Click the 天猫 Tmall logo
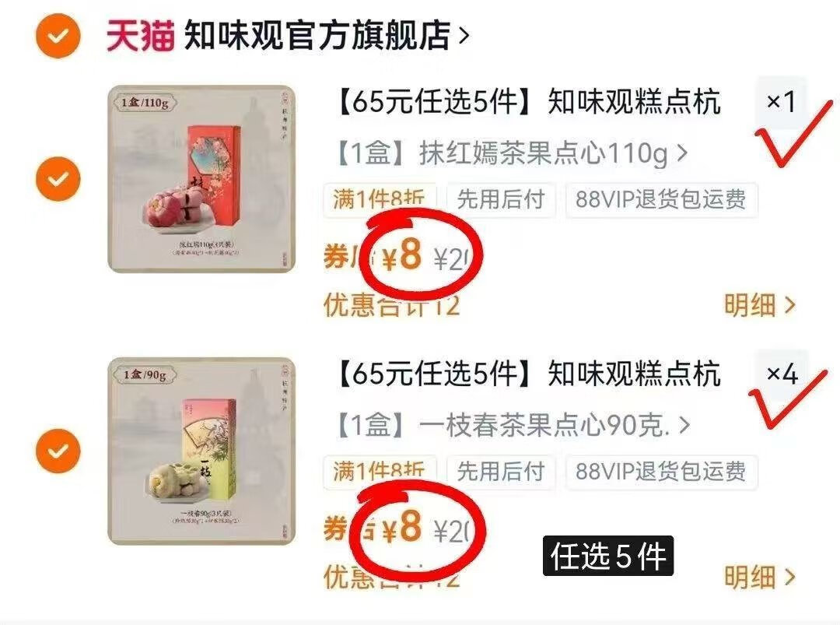Viewport: 840px width, 625px height. (x=140, y=36)
